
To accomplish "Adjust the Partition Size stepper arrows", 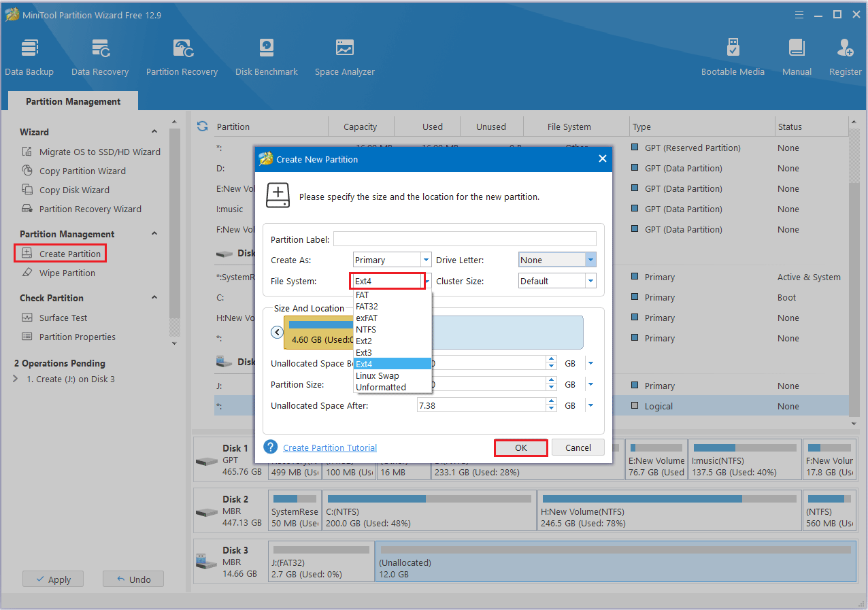I will pyautogui.click(x=552, y=384).
